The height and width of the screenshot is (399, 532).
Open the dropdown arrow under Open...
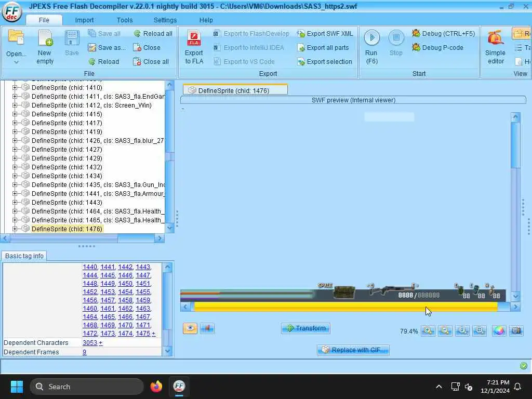pos(16,62)
